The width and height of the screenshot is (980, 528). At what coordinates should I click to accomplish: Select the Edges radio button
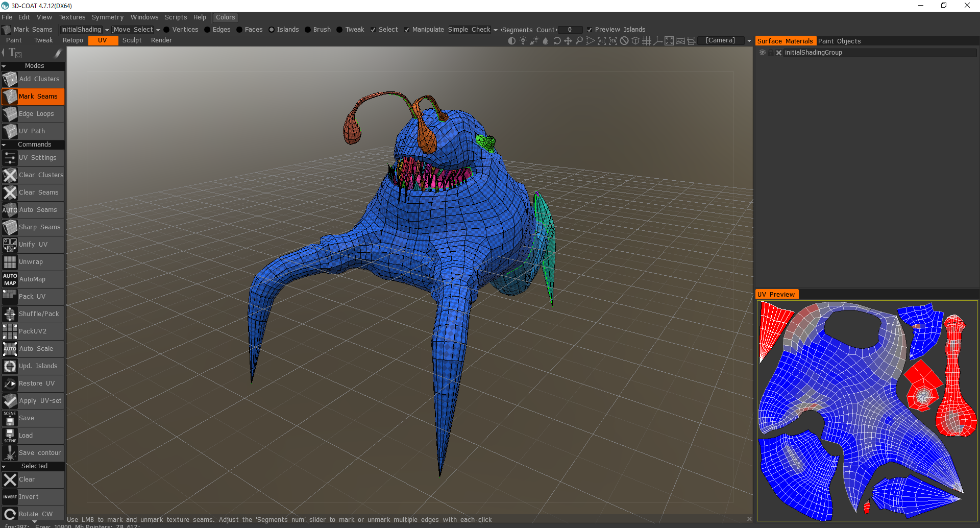[x=207, y=30]
